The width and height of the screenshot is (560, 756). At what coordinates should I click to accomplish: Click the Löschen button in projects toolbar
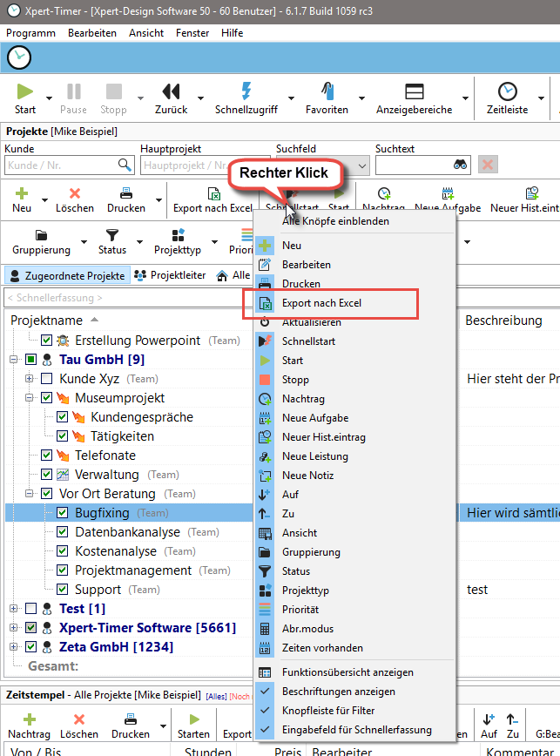point(74,199)
